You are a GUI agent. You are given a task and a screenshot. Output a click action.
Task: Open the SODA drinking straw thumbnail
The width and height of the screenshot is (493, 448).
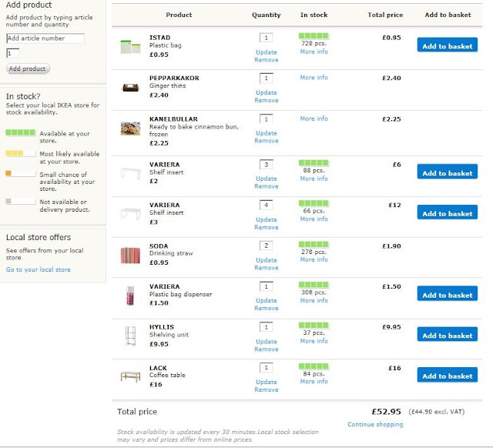click(x=130, y=255)
